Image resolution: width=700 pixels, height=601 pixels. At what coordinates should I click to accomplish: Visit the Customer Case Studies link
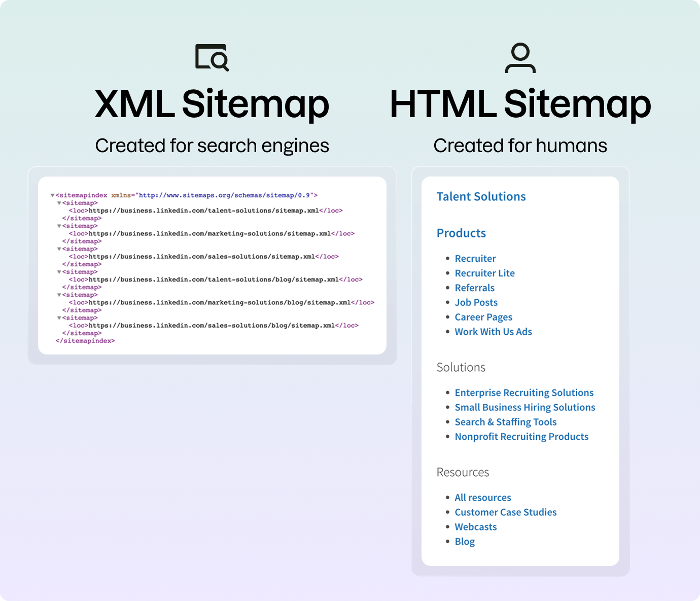coord(506,512)
